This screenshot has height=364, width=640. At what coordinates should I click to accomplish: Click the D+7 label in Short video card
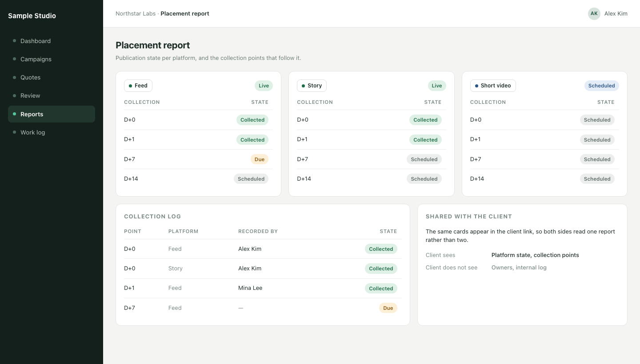click(x=476, y=159)
